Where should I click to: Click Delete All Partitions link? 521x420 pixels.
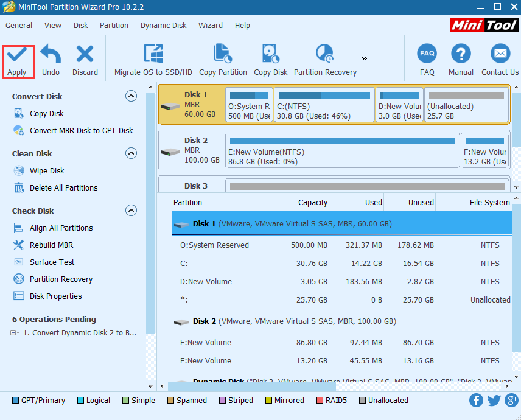pos(64,187)
